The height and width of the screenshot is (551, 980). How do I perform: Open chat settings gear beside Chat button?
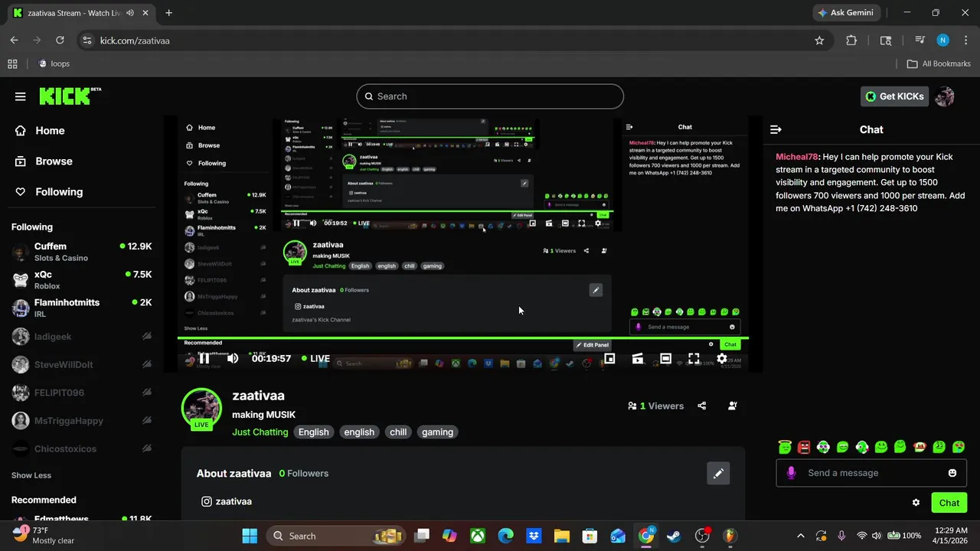tap(916, 503)
